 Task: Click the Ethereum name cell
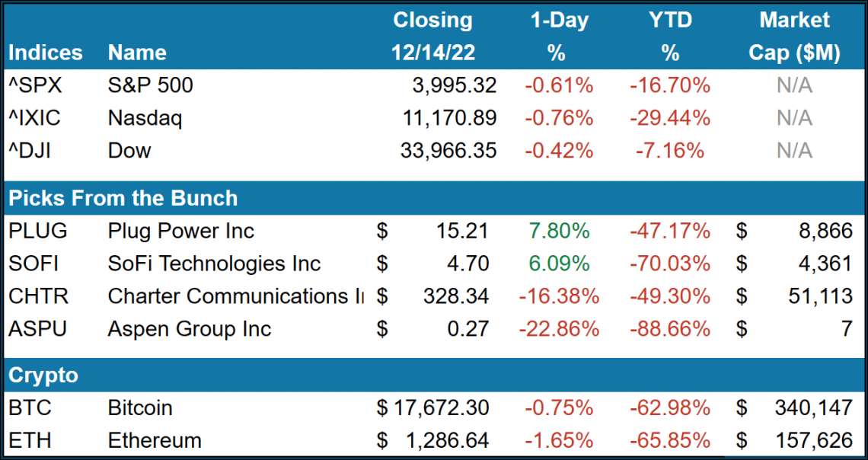[x=155, y=440]
